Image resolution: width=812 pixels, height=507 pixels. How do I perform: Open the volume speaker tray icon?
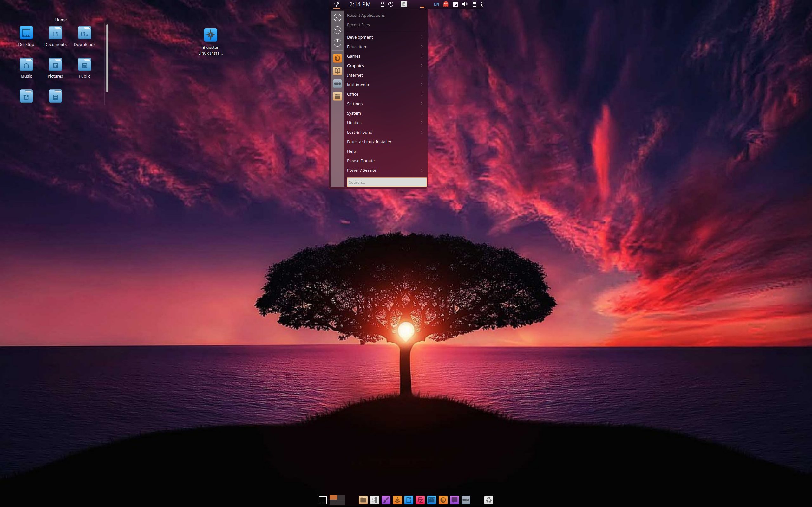pos(465,4)
